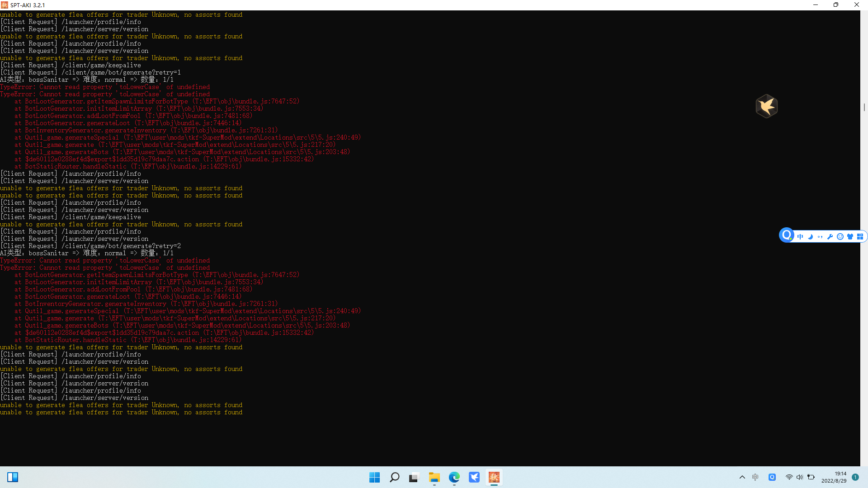Open the IME skin shirt icon
The image size is (868, 488).
(x=850, y=236)
